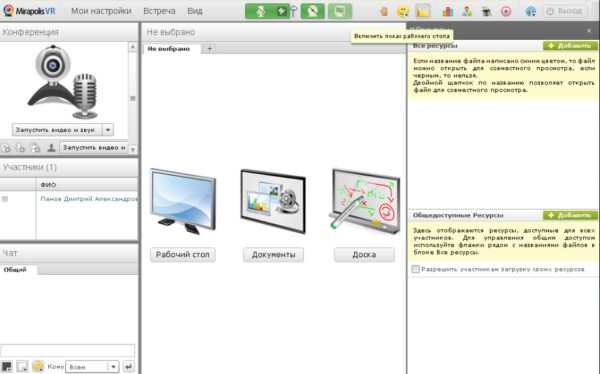Add new tab with plus button
This screenshot has height=374, width=600.
209,49
